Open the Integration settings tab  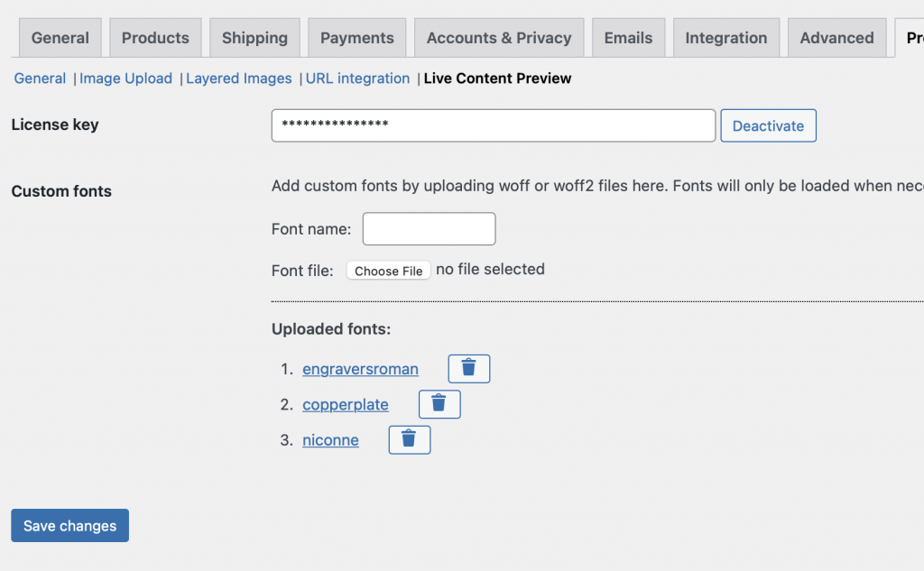click(725, 37)
